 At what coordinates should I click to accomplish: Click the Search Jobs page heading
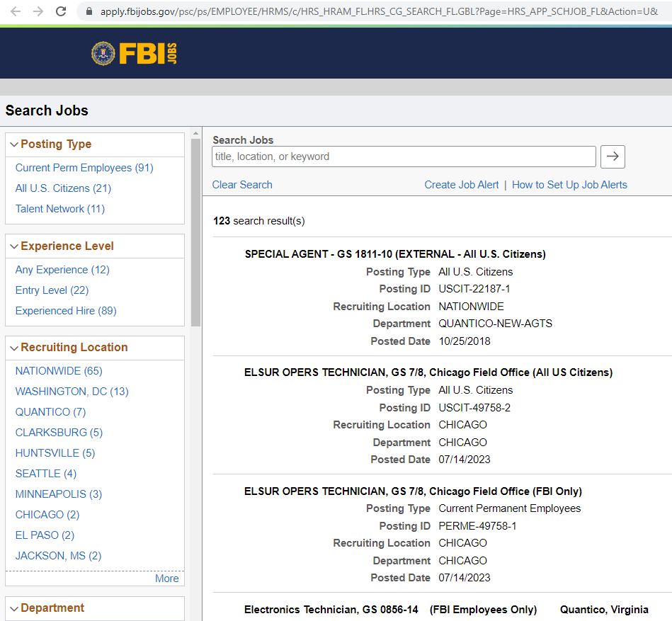click(x=47, y=111)
